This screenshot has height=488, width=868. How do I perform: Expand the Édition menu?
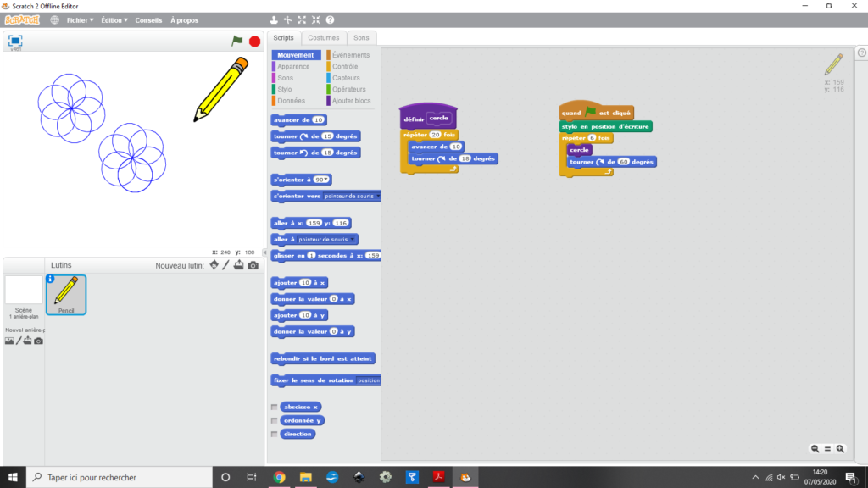114,19
